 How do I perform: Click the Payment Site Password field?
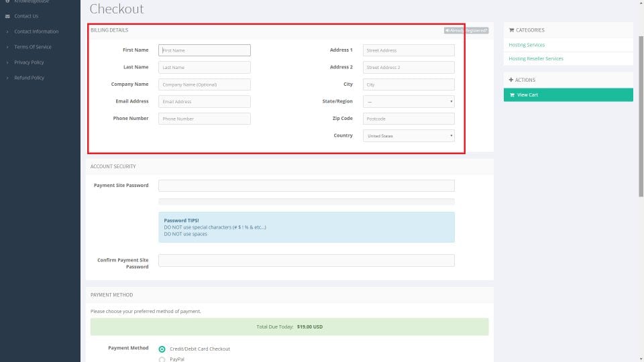(307, 186)
